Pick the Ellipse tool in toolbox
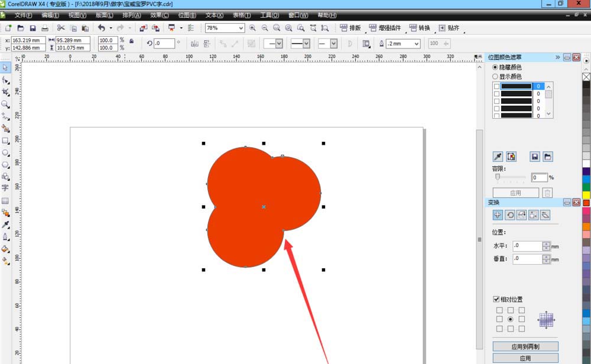Image resolution: width=591 pixels, height=364 pixels. point(5,152)
